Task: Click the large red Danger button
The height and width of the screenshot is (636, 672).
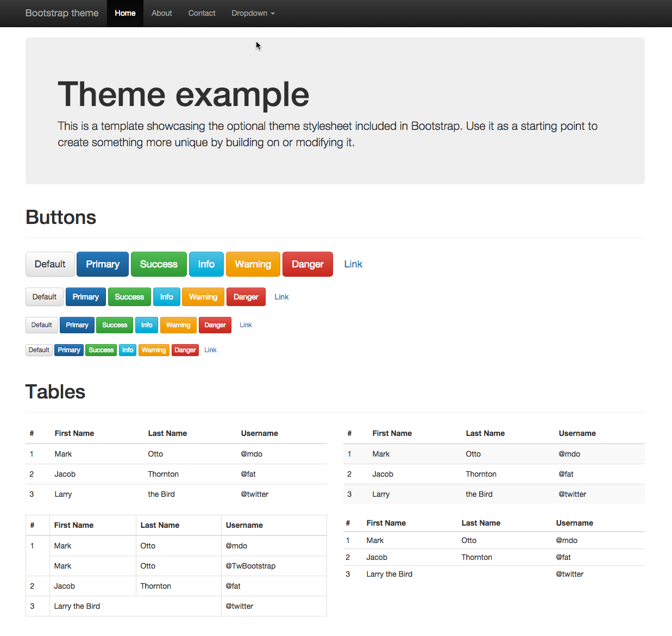Action: 307,264
